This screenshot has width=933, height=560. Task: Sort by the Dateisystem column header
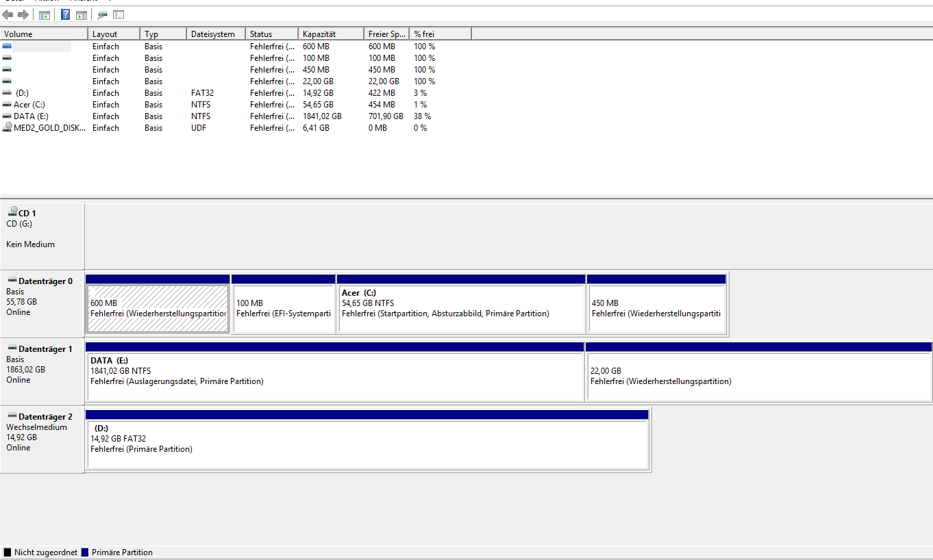(x=216, y=34)
